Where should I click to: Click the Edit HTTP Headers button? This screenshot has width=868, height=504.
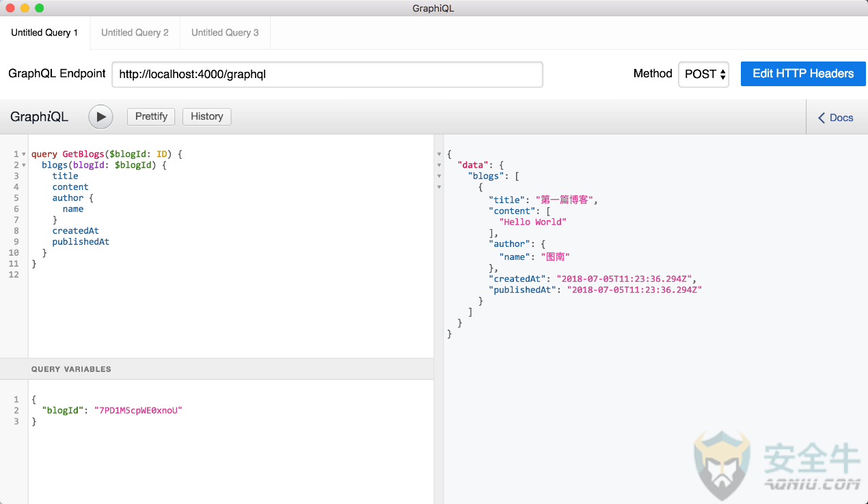point(803,74)
